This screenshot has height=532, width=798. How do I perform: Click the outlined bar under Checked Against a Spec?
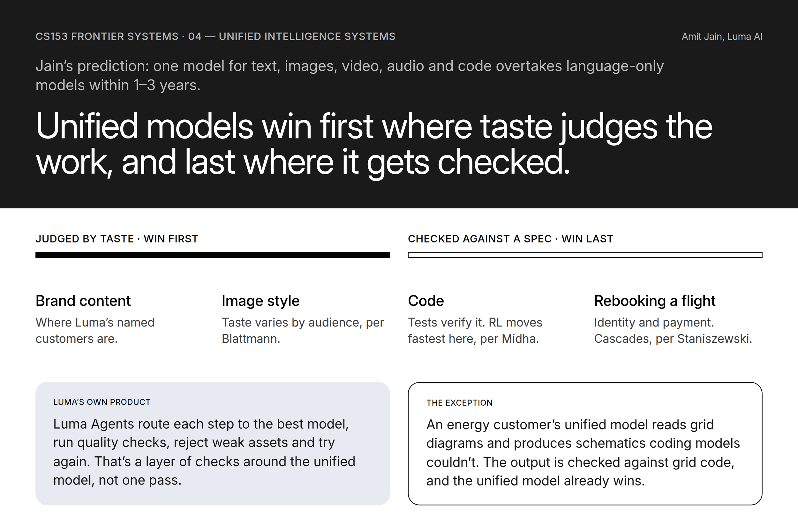pos(585,255)
